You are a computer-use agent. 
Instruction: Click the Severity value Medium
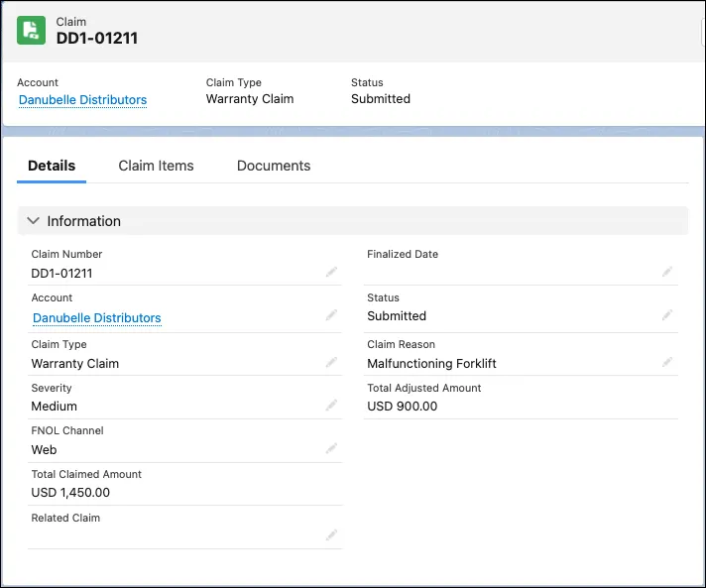tap(54, 407)
